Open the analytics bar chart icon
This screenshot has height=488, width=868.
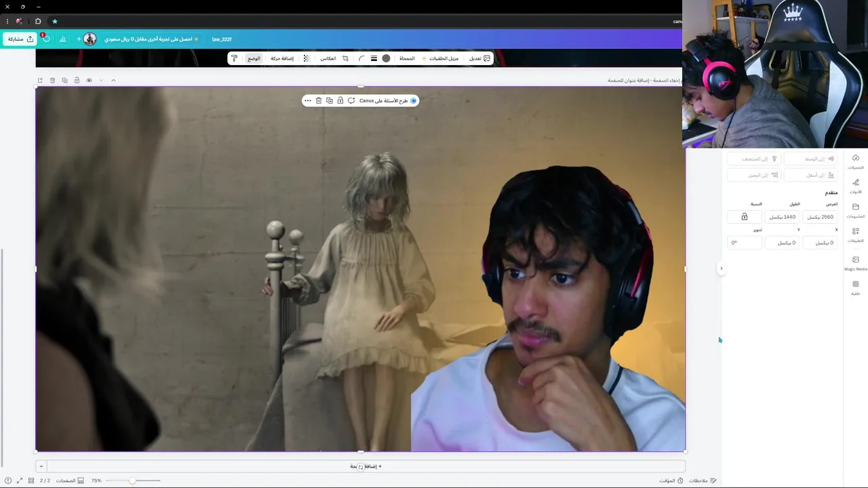point(62,39)
